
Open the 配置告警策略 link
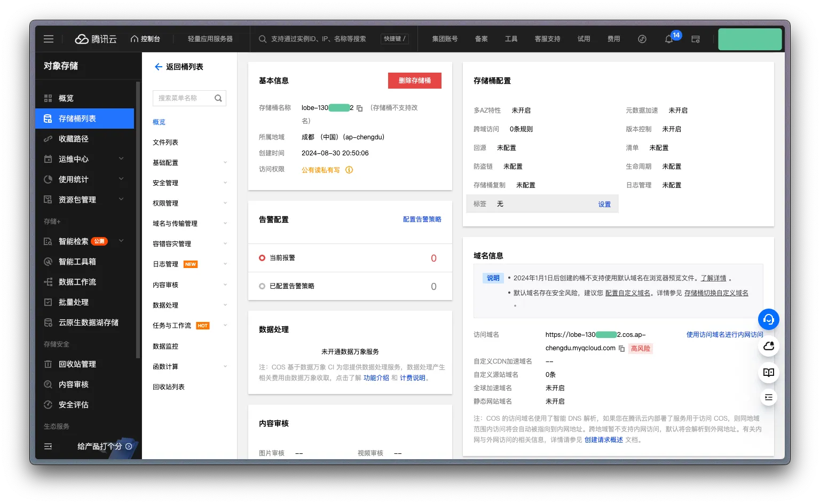point(422,219)
